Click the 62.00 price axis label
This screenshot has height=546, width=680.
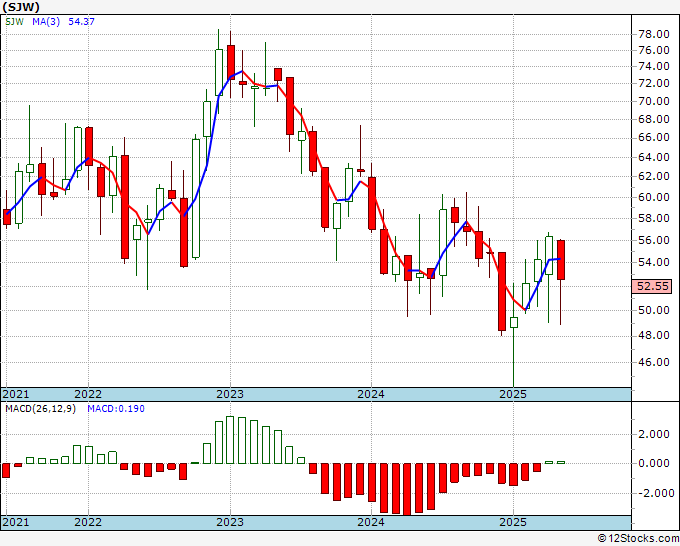[x=654, y=176]
